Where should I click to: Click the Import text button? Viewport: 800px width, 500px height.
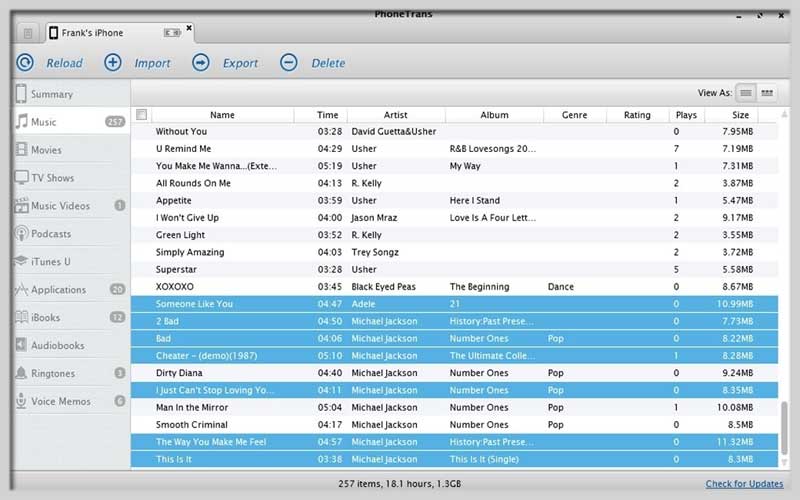[153, 63]
